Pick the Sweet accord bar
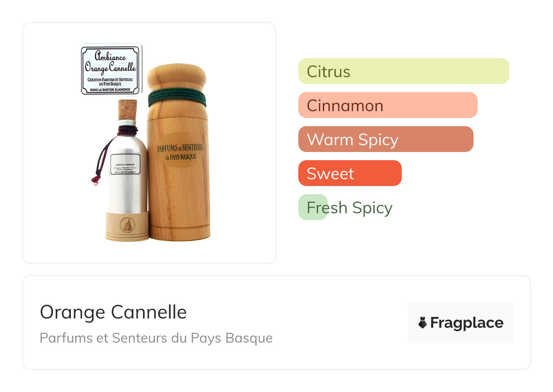553x392 pixels. (x=350, y=173)
